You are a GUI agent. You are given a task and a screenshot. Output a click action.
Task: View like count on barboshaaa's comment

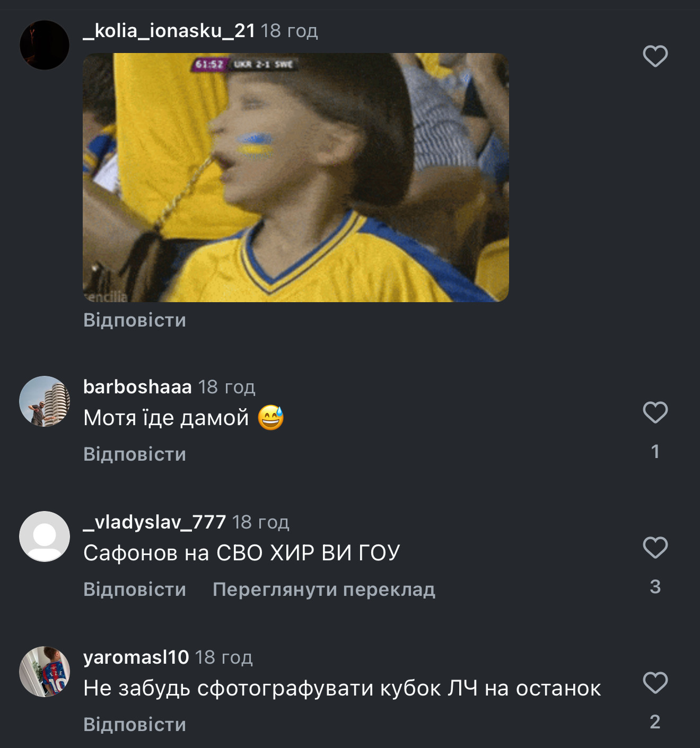[x=655, y=452]
